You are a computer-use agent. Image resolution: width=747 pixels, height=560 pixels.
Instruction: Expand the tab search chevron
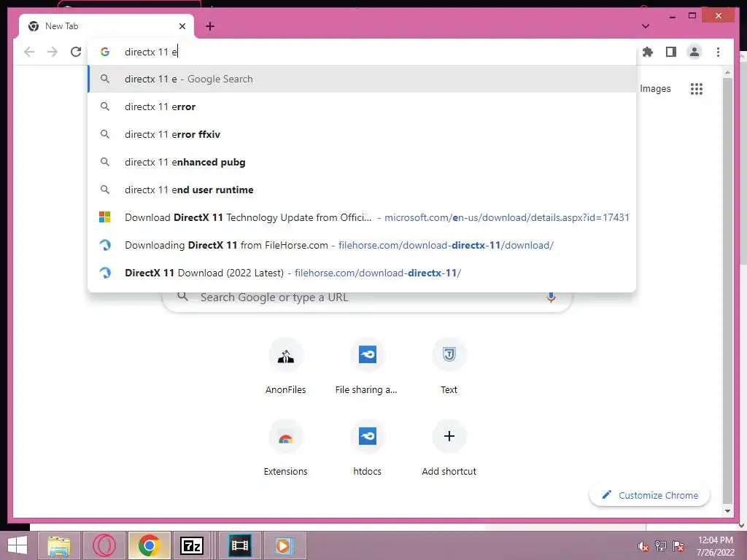click(646, 26)
